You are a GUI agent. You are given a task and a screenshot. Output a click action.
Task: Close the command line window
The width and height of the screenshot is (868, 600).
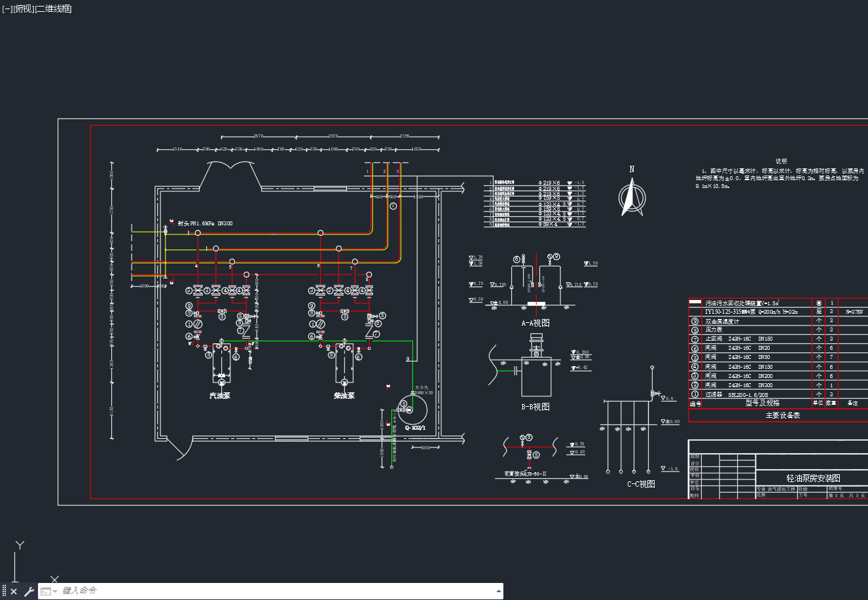pyautogui.click(x=14, y=591)
